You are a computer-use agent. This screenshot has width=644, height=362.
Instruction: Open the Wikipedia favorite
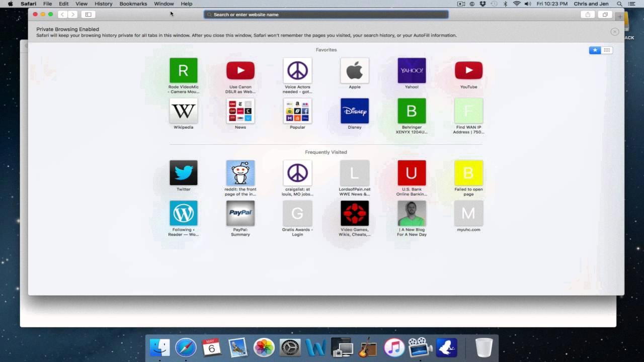point(183,111)
